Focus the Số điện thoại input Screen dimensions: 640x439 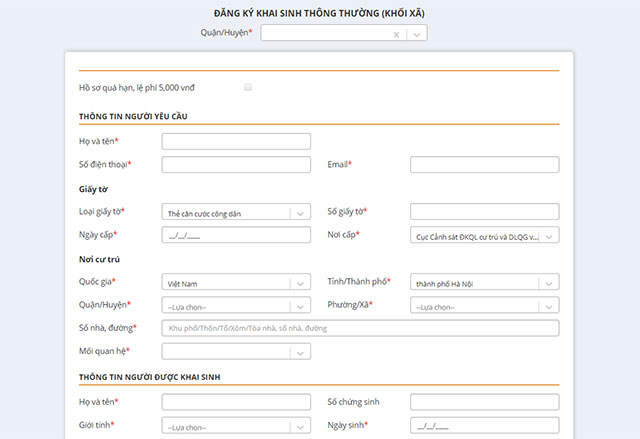pyautogui.click(x=236, y=165)
